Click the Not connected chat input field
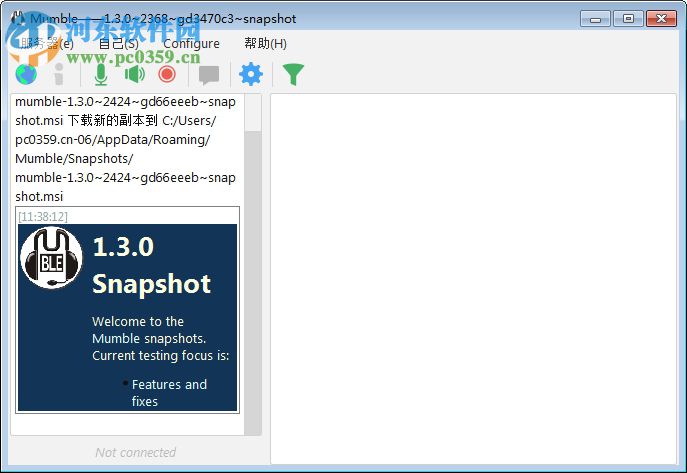The height and width of the screenshot is (473, 687). pyautogui.click(x=135, y=452)
